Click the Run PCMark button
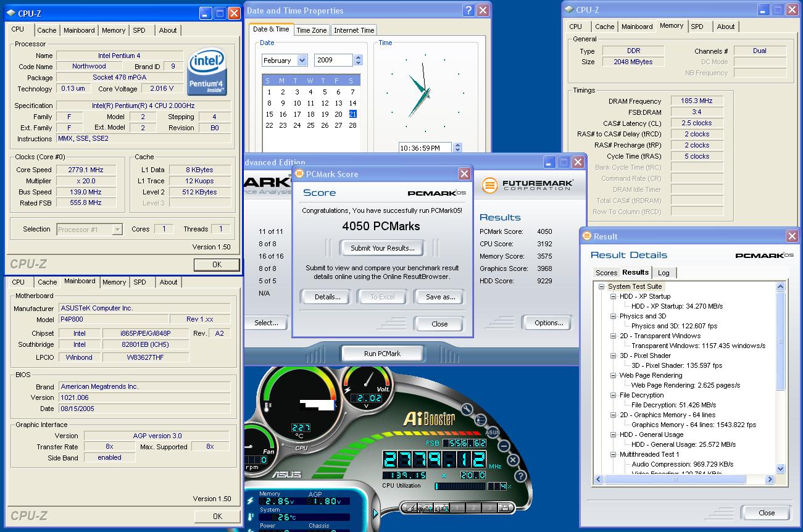The image size is (803, 532). pos(381,354)
